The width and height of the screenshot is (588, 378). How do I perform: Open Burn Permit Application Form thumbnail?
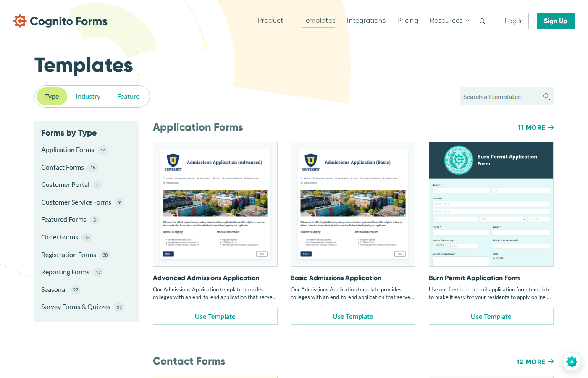(491, 204)
